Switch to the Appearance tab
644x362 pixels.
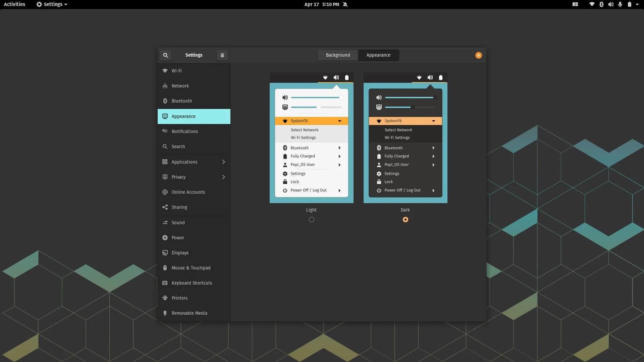click(x=378, y=55)
